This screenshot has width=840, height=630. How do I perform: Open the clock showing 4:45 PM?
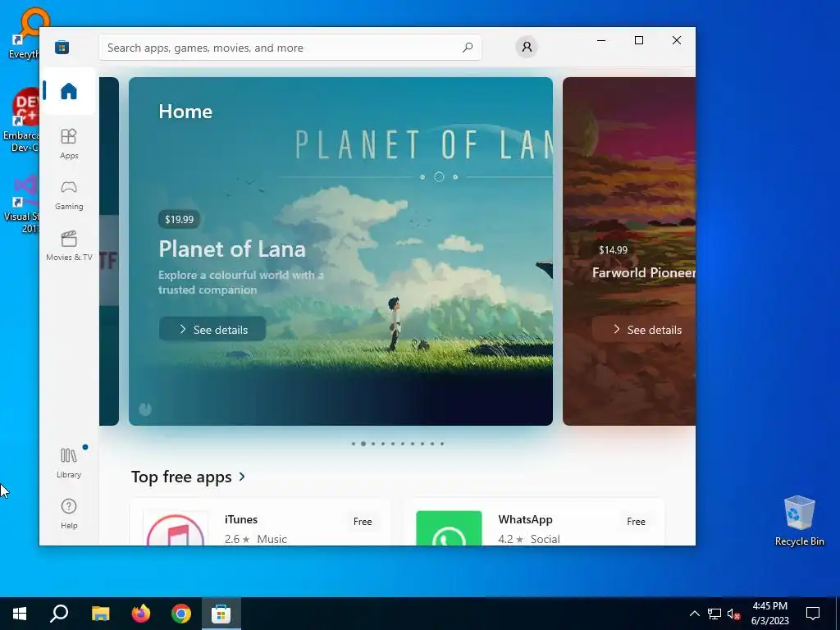click(769, 614)
